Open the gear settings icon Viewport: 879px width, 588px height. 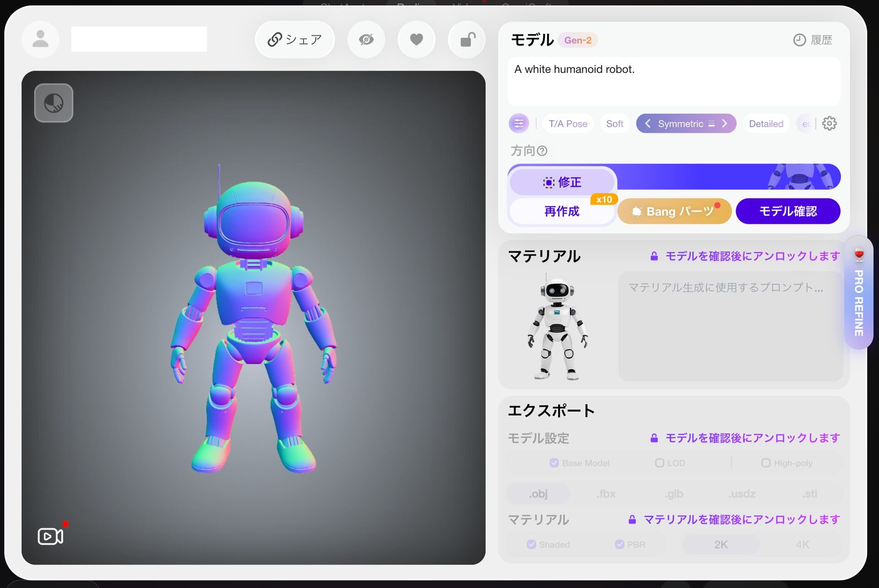(x=829, y=124)
